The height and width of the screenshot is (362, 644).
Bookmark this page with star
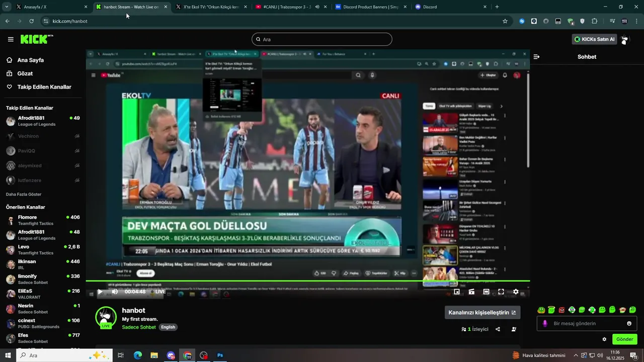(x=505, y=21)
